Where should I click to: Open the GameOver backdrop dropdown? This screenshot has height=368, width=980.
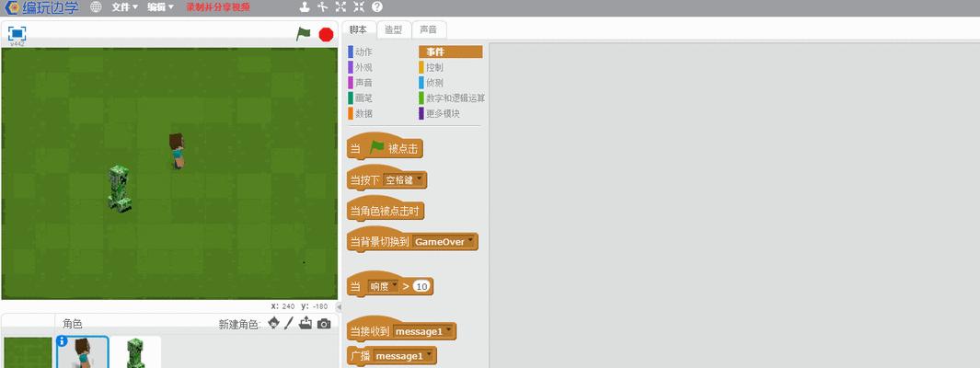(x=444, y=242)
